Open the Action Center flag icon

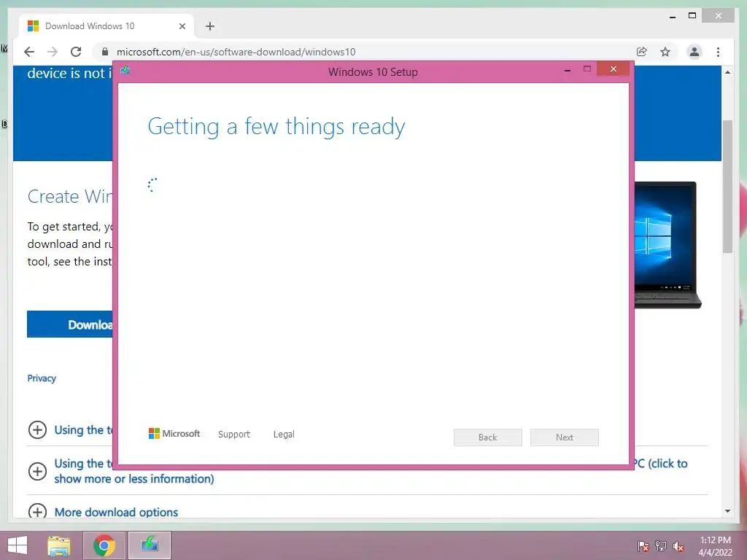pyautogui.click(x=643, y=545)
